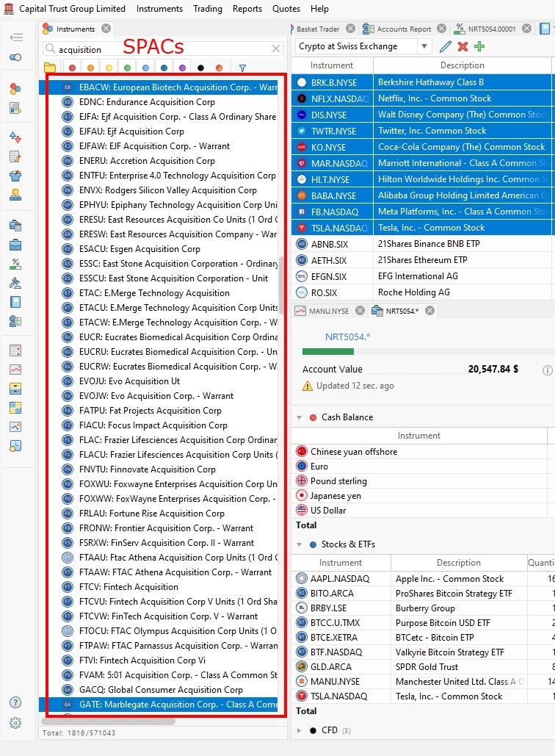This screenshot has width=555, height=756.
Task: Open the line chart with dot sidebar icon
Action: (x=15, y=427)
